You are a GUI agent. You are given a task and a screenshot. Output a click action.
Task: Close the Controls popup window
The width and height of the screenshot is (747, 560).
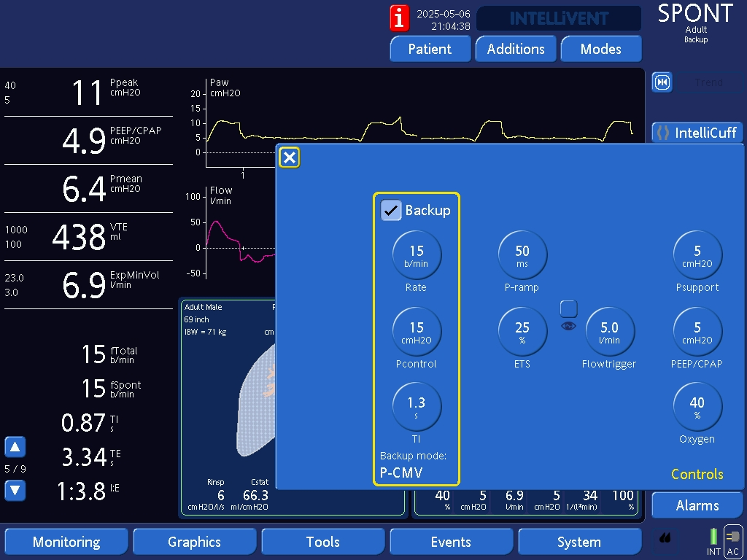290,157
